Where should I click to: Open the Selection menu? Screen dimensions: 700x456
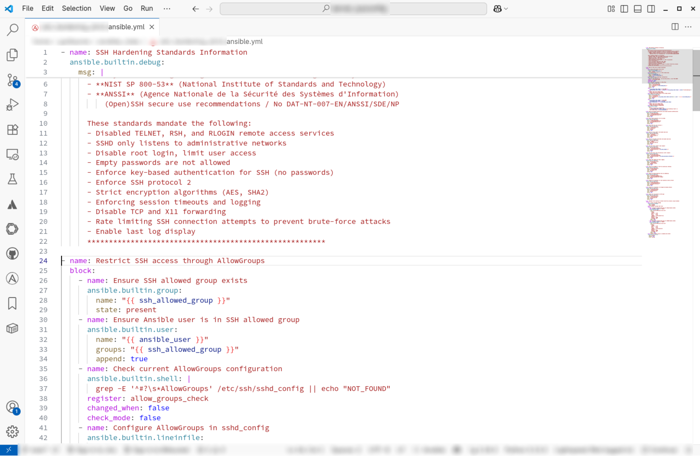pyautogui.click(x=76, y=8)
